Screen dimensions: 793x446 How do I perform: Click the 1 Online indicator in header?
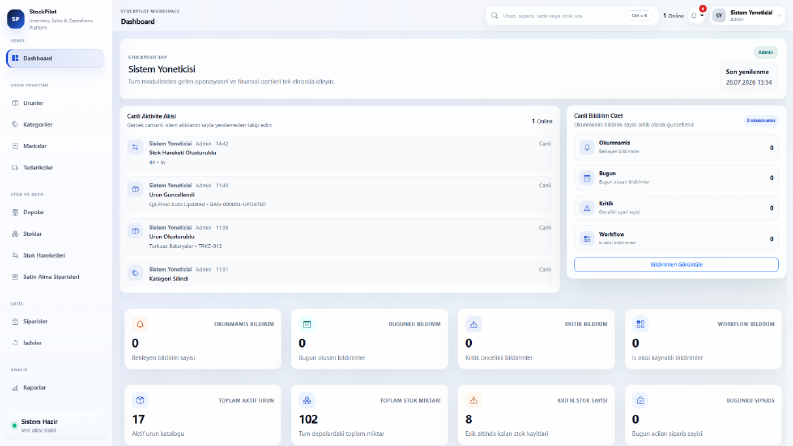coord(673,16)
